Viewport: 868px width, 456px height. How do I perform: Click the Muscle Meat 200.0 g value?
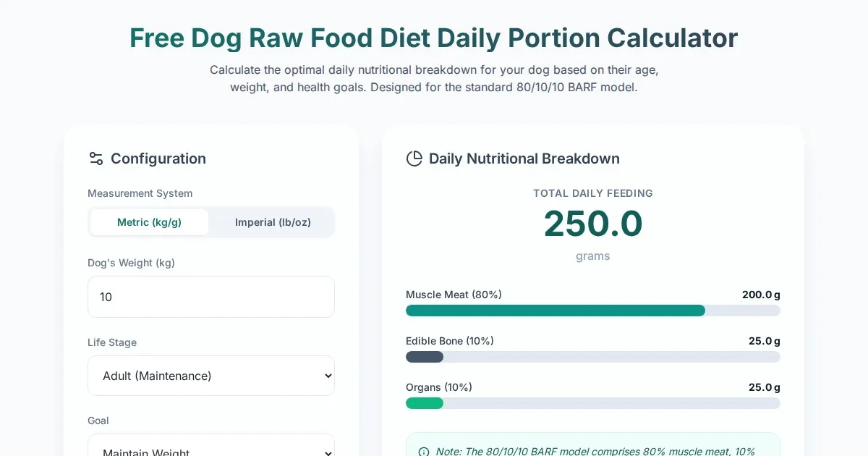pos(760,295)
